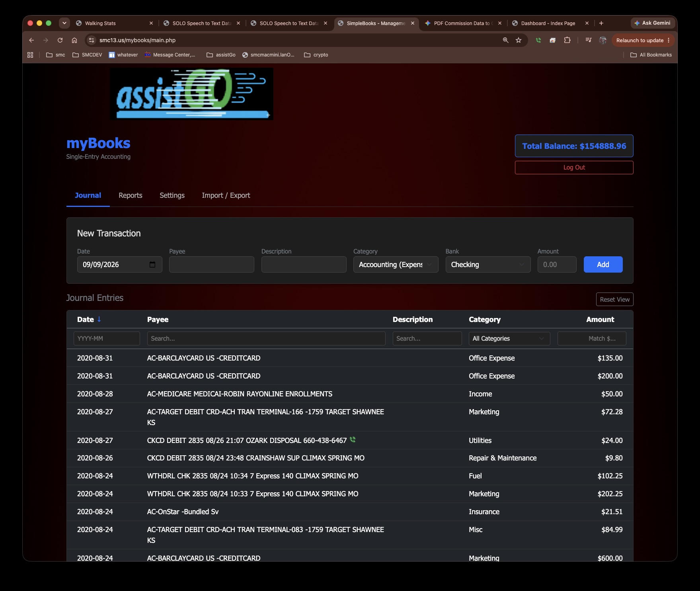
Task: Click the phone icon beside OZARK DISPOSAL number
Action: tap(353, 440)
